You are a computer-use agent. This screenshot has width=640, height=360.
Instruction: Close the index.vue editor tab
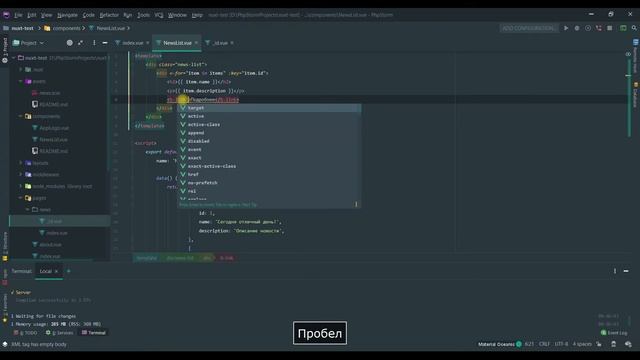point(148,42)
